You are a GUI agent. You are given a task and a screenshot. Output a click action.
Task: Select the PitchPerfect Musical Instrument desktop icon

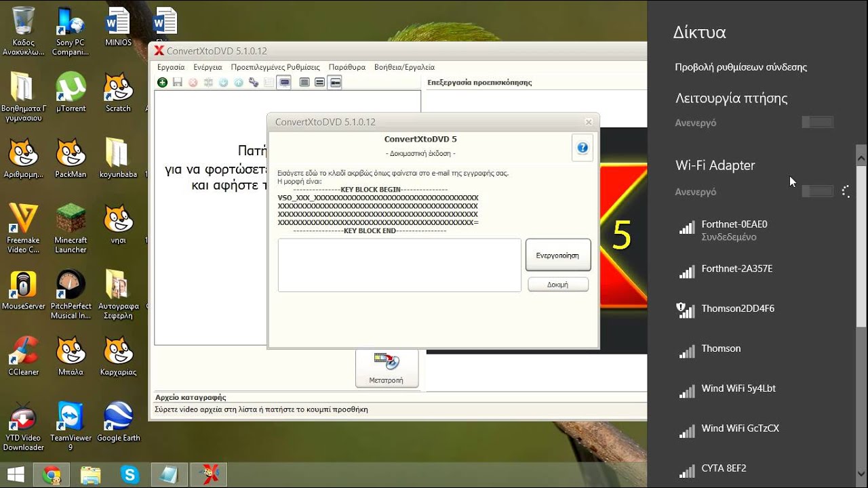click(x=71, y=294)
